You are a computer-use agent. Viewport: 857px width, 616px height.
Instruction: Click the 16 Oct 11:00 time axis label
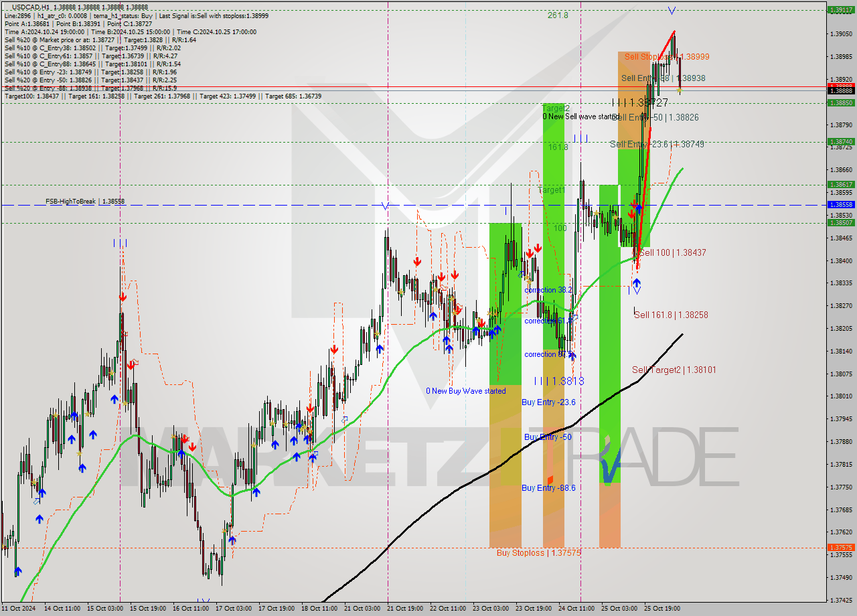191,609
